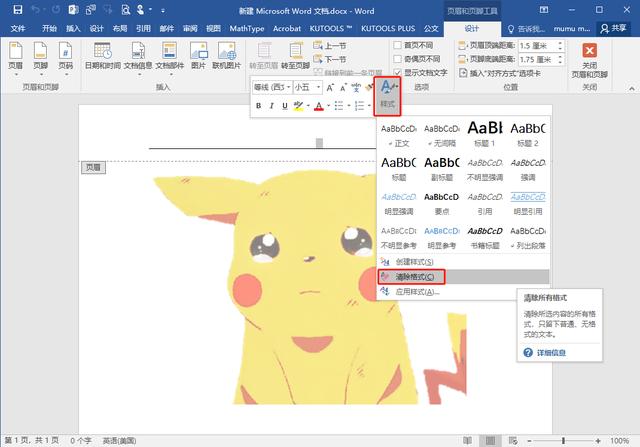Choose 清除格式(C) menu entry
The height and width of the screenshot is (447, 640).
pyautogui.click(x=463, y=277)
